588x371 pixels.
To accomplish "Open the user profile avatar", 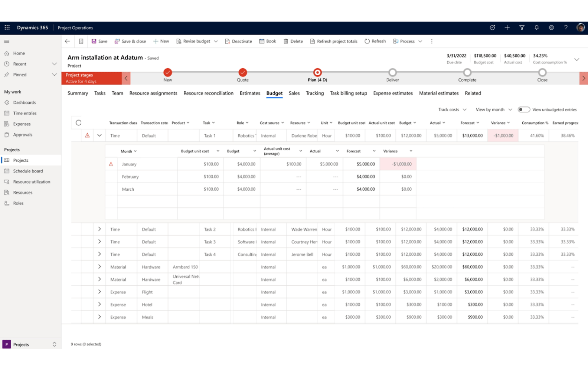I will 581,27.
